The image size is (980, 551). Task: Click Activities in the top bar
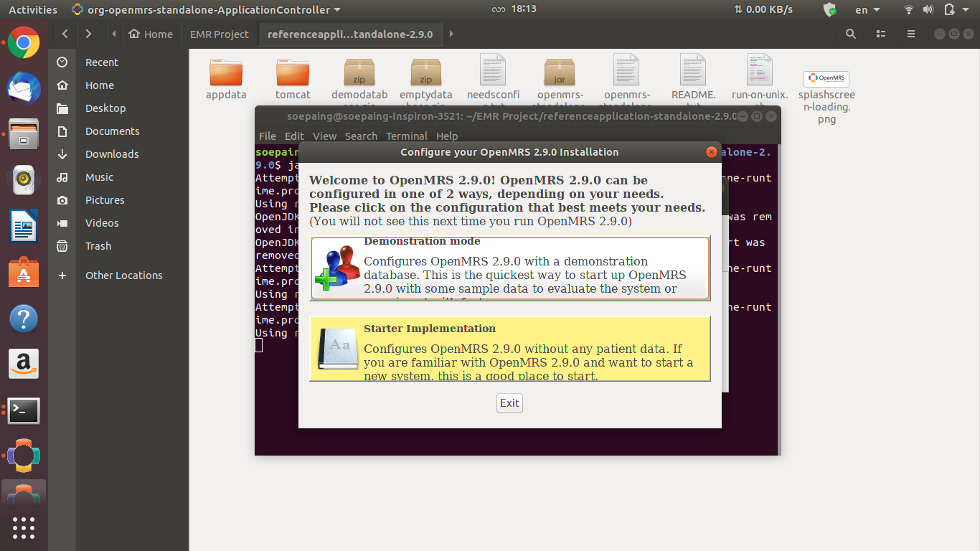coord(33,10)
